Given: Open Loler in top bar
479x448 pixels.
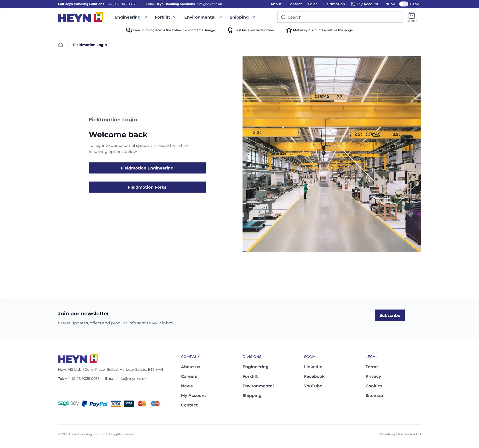Looking at the screenshot, I should coord(312,4).
